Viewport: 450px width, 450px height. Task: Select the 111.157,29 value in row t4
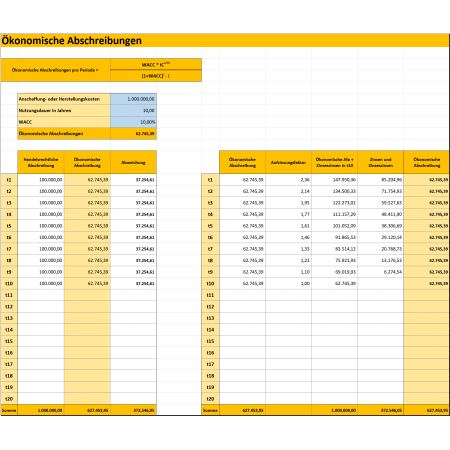click(x=335, y=214)
